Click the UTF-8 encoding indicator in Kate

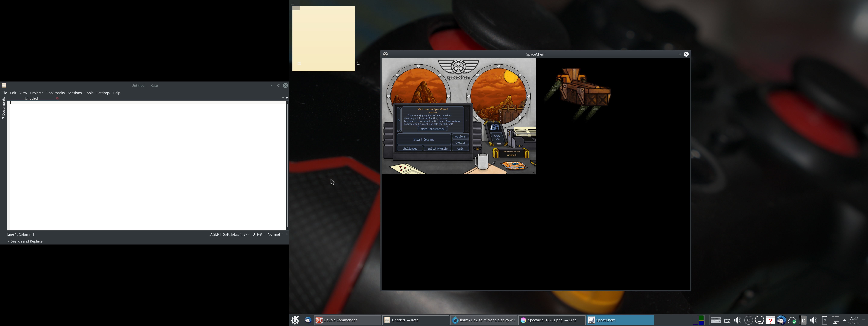coord(256,234)
